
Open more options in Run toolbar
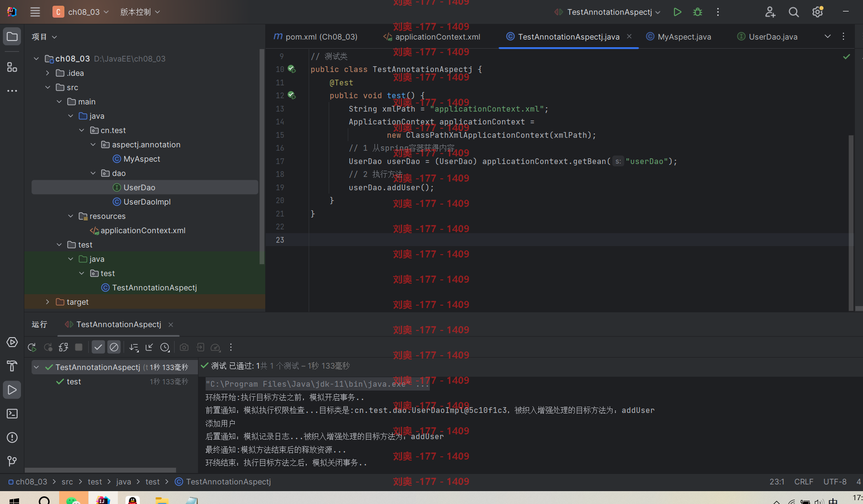pos(231,348)
